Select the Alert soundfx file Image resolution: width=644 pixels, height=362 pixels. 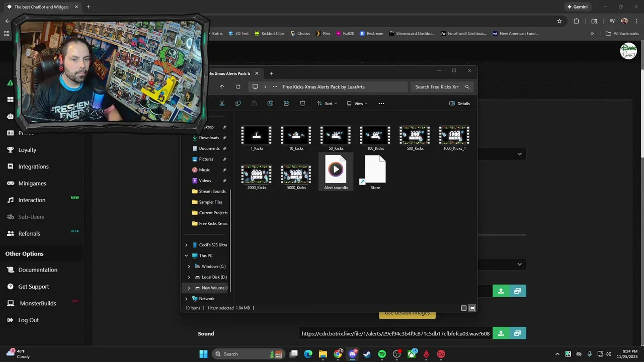[x=336, y=172]
